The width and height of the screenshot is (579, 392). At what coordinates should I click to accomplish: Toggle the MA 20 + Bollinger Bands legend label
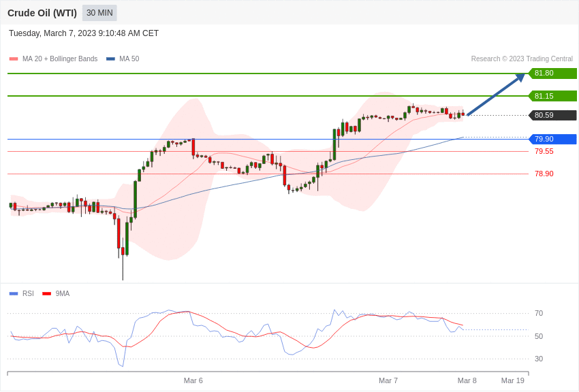(x=60, y=59)
